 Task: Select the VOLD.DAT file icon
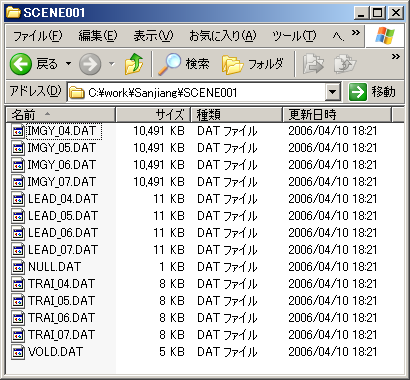[x=18, y=352]
